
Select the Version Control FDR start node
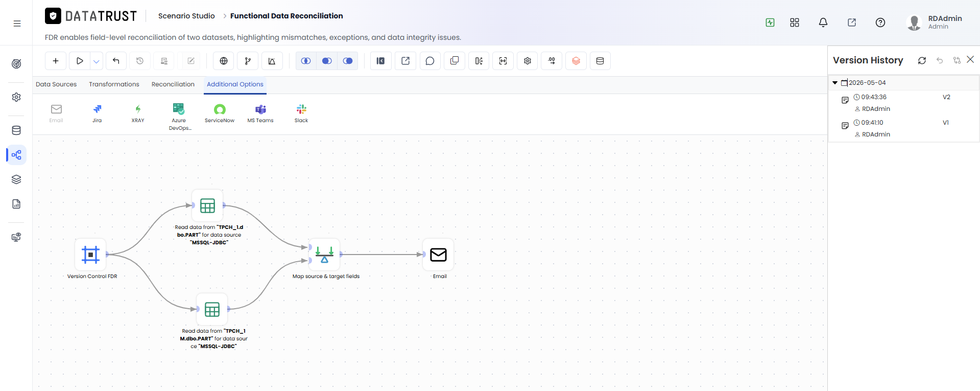pyautogui.click(x=90, y=254)
